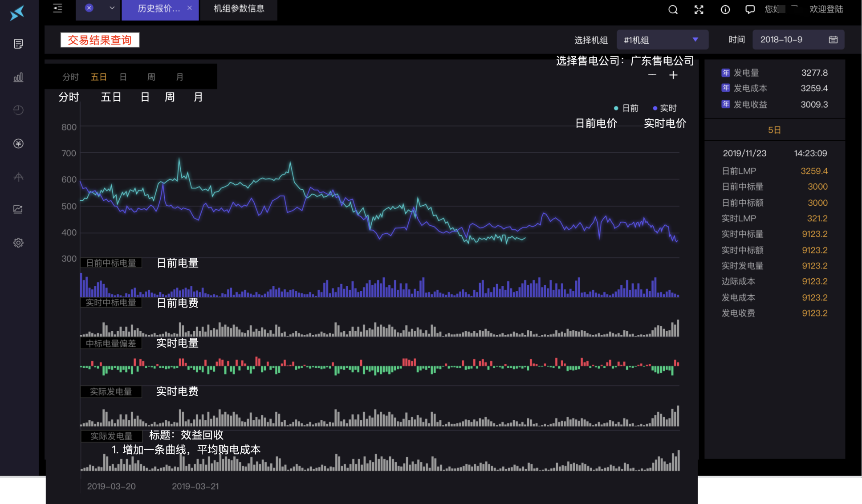Screen dimensions: 862x504
Task: Click the round X icon in first tab
Action: click(x=89, y=8)
